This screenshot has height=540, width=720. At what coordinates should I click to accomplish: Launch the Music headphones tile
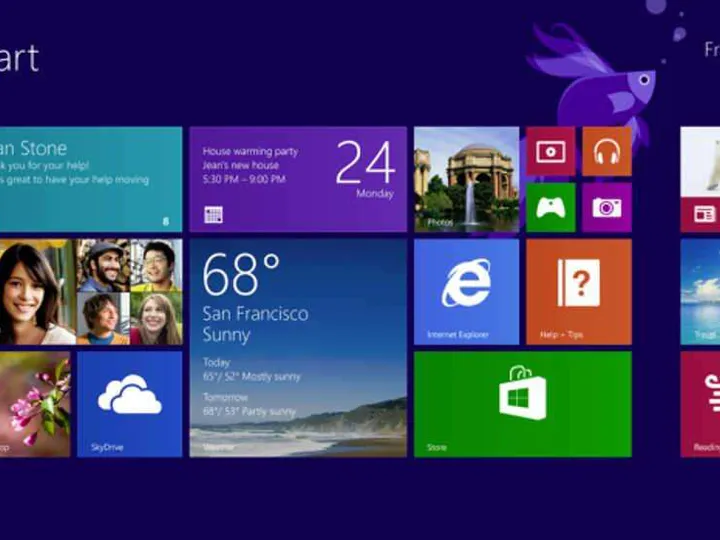[607, 151]
